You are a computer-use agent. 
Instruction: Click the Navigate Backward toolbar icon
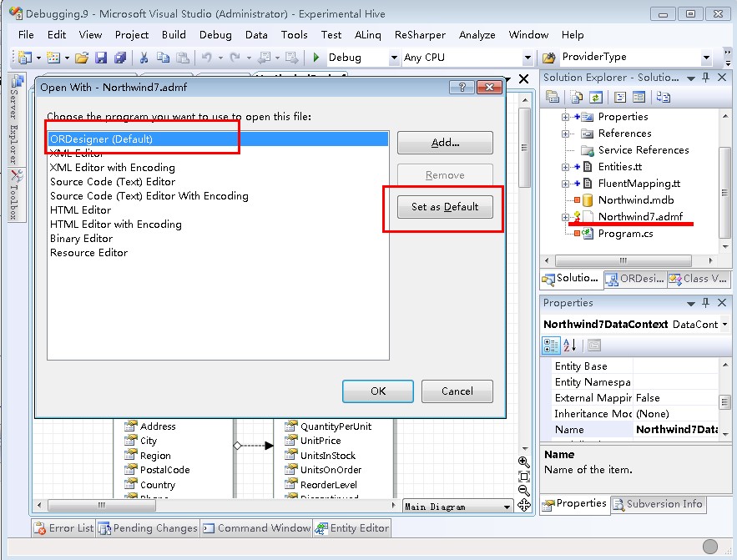point(265,58)
